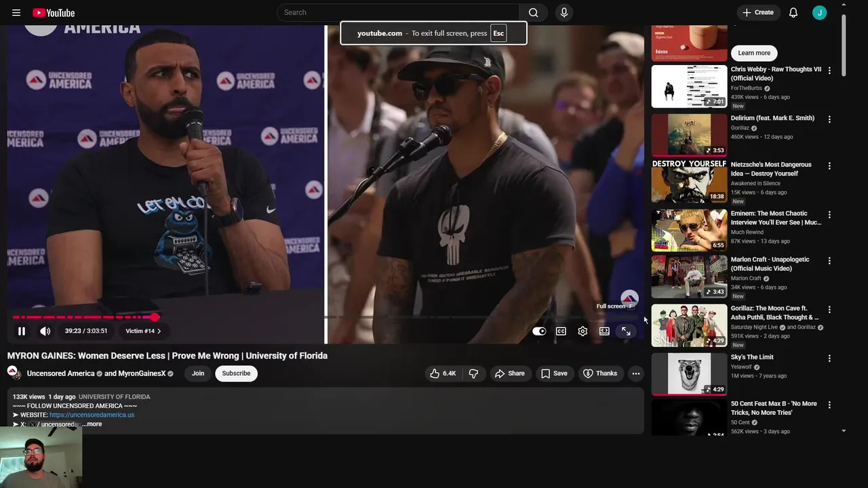This screenshot has width=868, height=488.
Task: Click 'Saturday Night Live' channel name
Action: pos(755,327)
